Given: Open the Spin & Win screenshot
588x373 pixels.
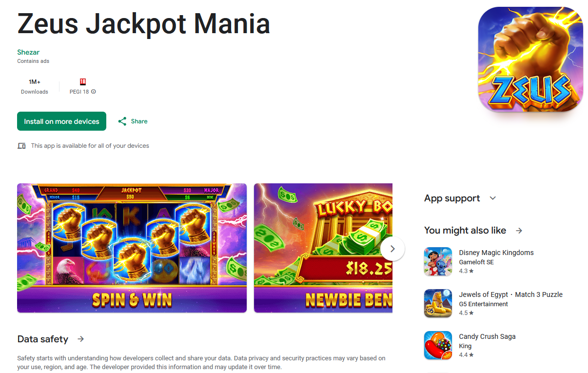Looking at the screenshot, I should [x=132, y=248].
